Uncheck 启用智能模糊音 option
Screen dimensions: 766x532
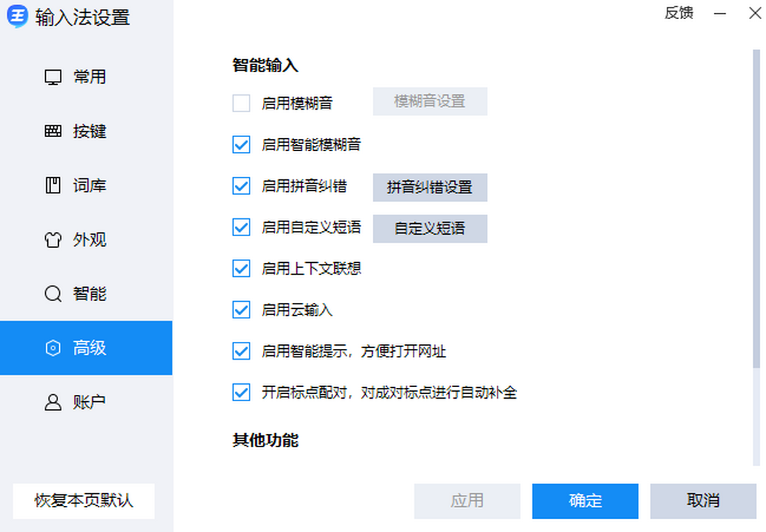coord(241,144)
